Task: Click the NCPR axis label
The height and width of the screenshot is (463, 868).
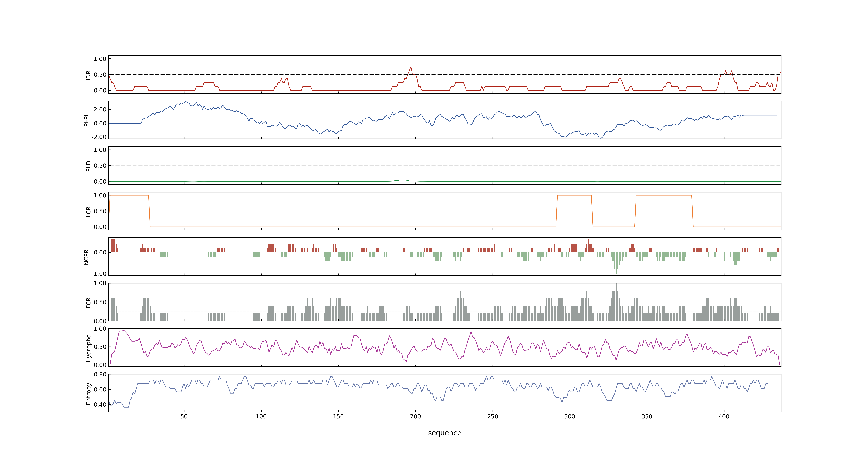Action: coord(86,257)
